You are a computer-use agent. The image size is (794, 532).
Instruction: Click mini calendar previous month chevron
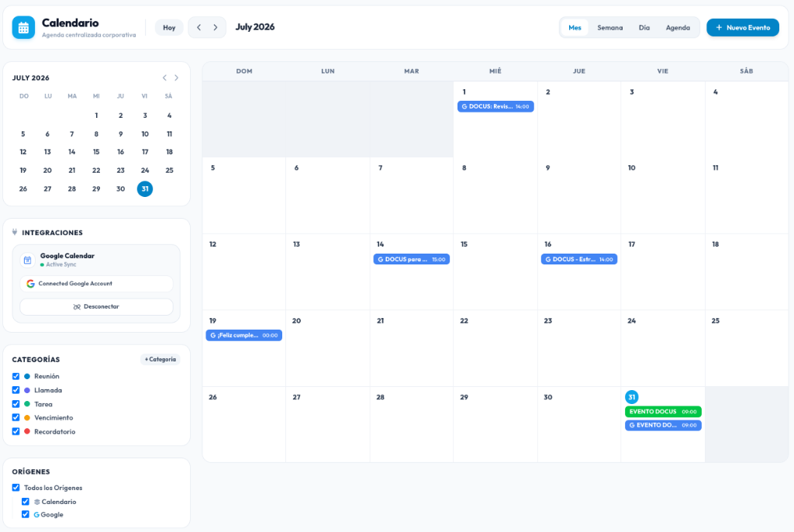(x=164, y=78)
